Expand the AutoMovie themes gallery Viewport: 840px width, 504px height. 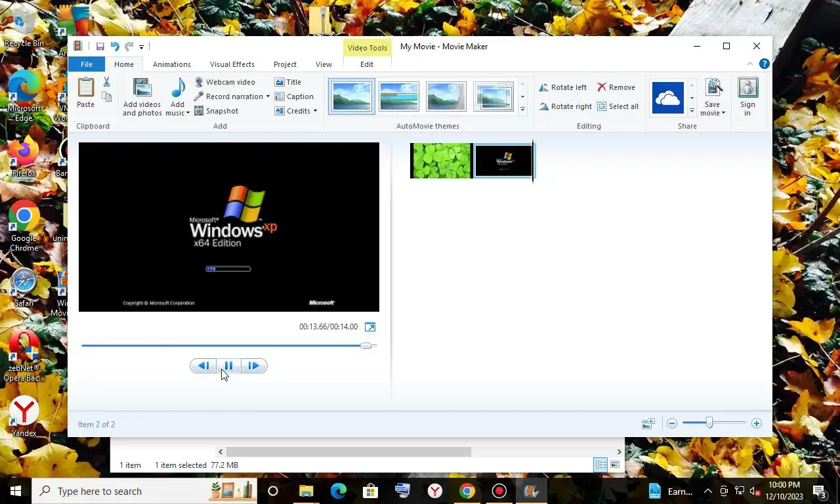pyautogui.click(x=522, y=110)
